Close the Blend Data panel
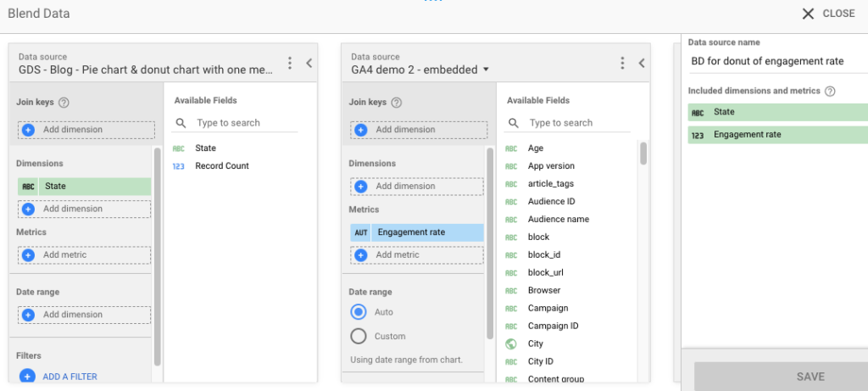Screen dimensions: 868x391 [828, 14]
